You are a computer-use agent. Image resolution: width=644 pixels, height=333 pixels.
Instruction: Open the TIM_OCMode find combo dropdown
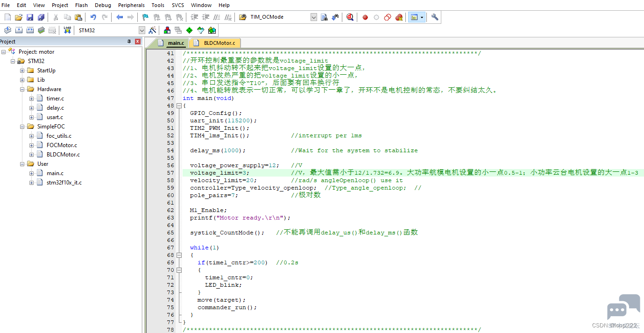pos(314,17)
